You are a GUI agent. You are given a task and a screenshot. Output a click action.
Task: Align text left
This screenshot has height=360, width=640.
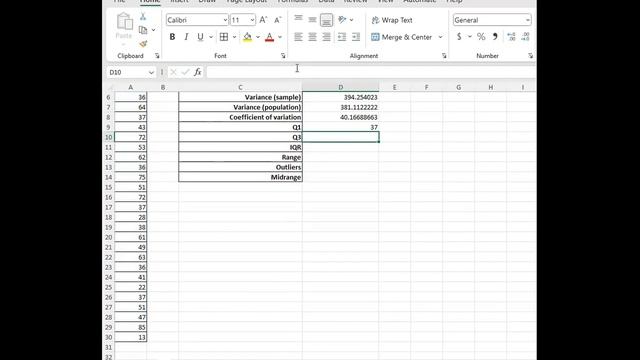298,37
